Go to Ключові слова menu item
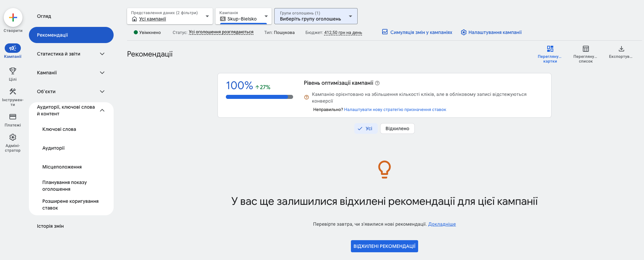 59,129
